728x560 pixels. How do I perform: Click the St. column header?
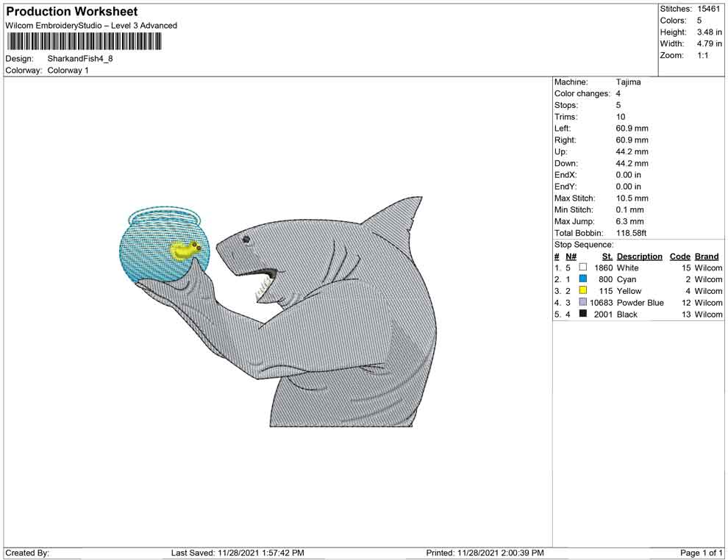click(x=607, y=256)
